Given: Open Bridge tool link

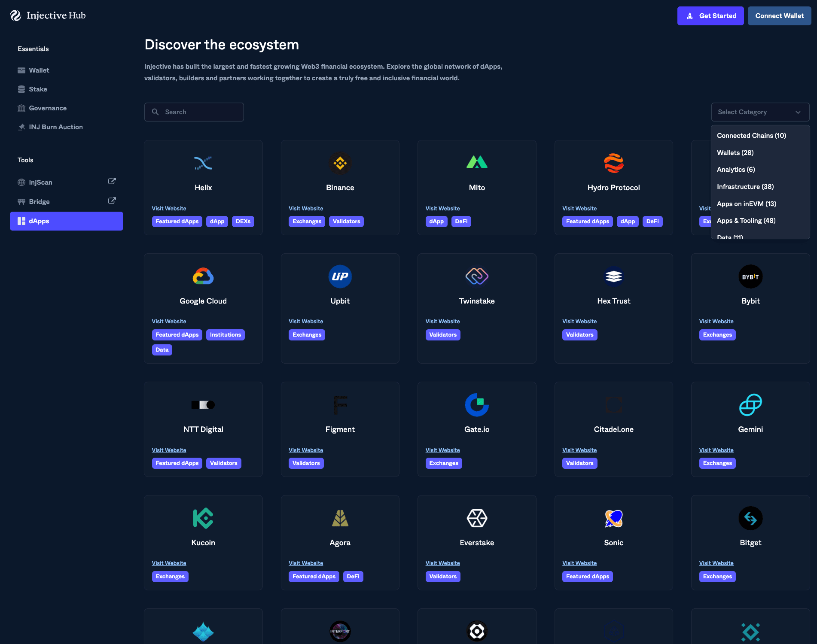Looking at the screenshot, I should [x=67, y=201].
